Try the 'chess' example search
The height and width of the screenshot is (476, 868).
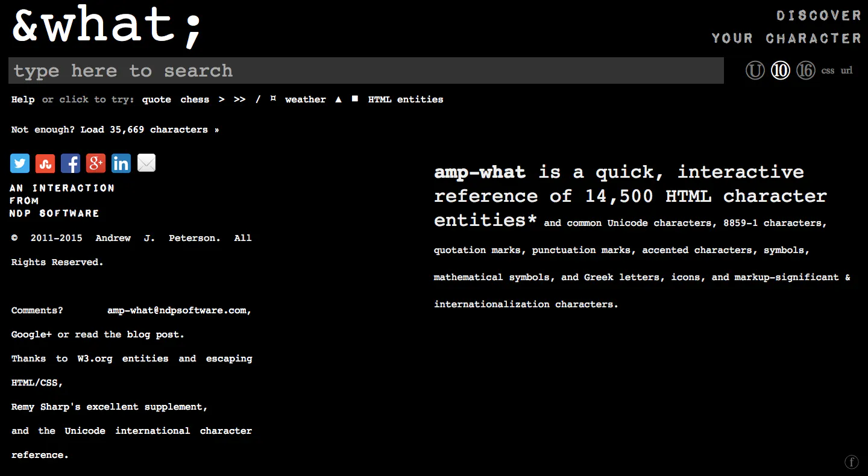[x=195, y=99]
